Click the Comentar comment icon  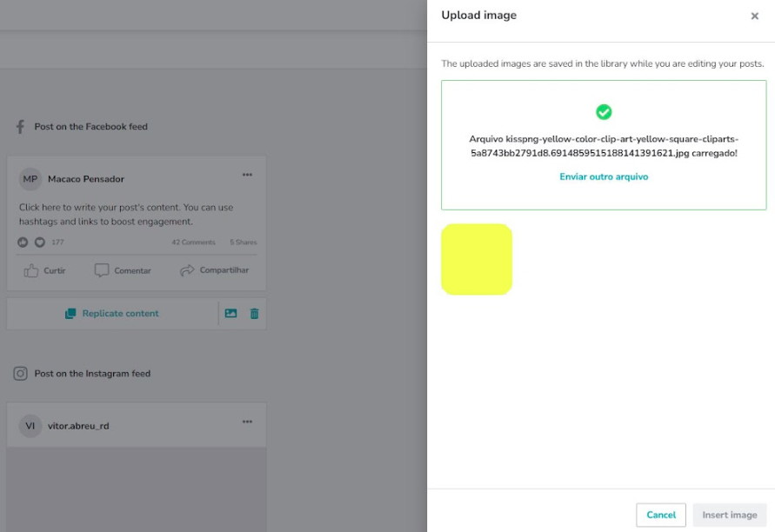tap(101, 270)
